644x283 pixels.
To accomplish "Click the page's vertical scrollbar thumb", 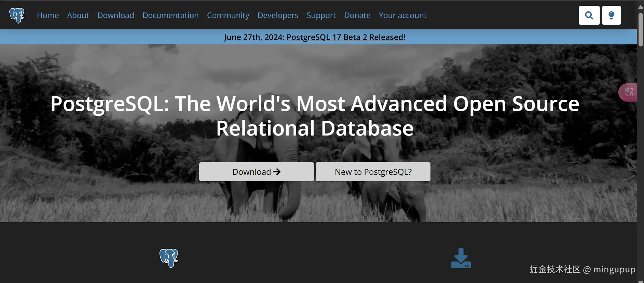I will [x=641, y=29].
